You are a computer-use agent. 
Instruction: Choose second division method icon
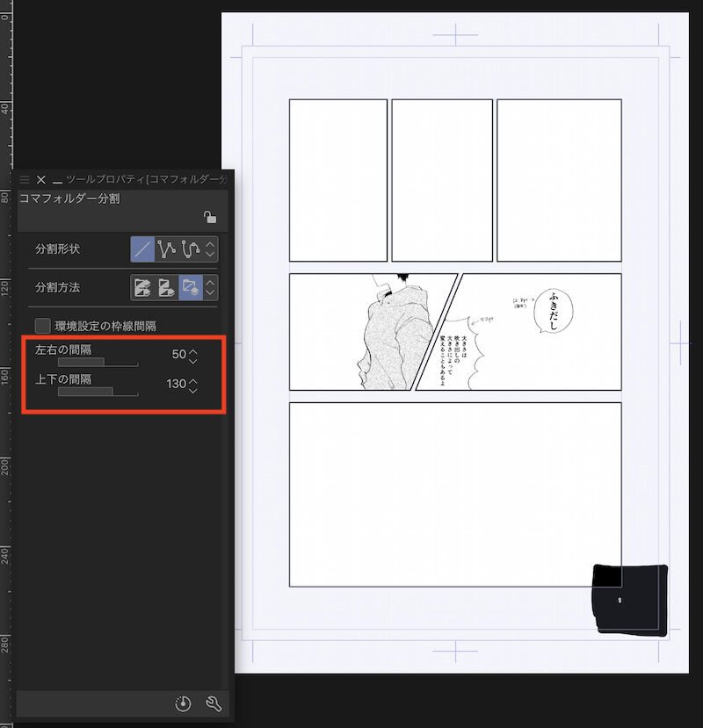[166, 287]
